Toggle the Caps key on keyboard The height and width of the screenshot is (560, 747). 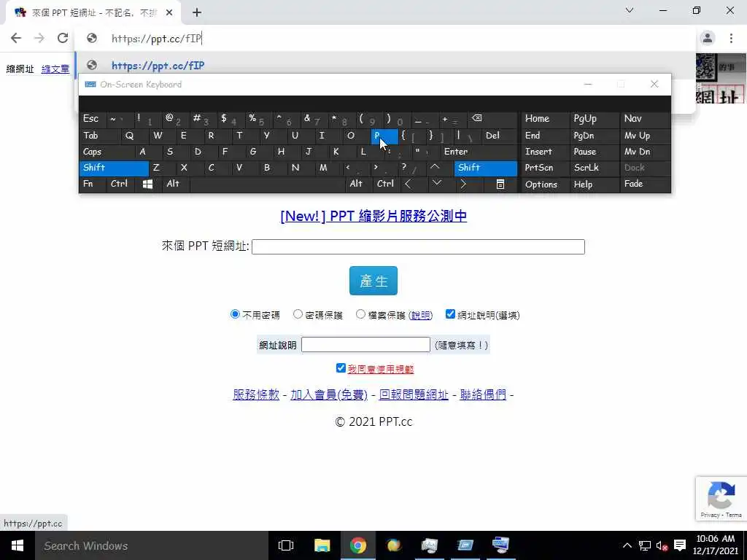point(107,152)
